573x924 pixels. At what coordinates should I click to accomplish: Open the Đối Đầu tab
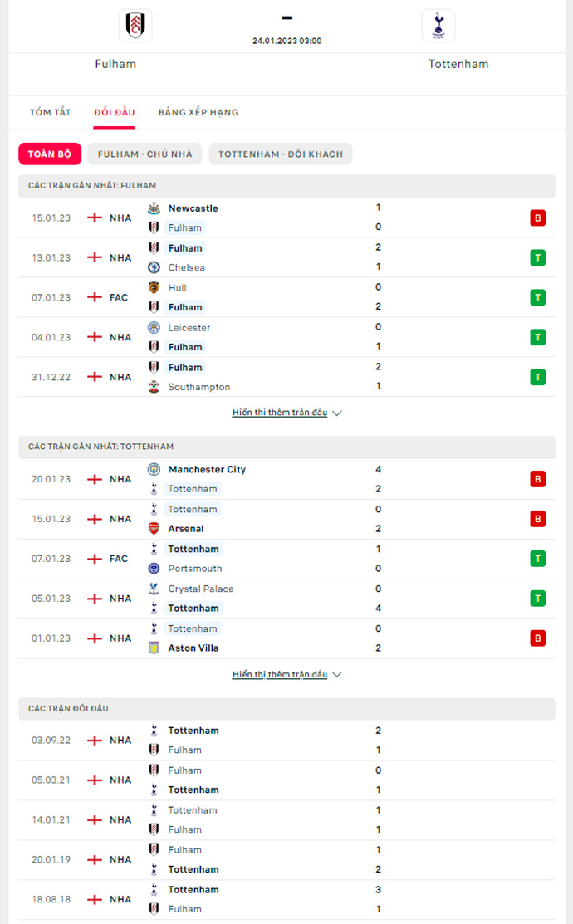click(x=115, y=112)
